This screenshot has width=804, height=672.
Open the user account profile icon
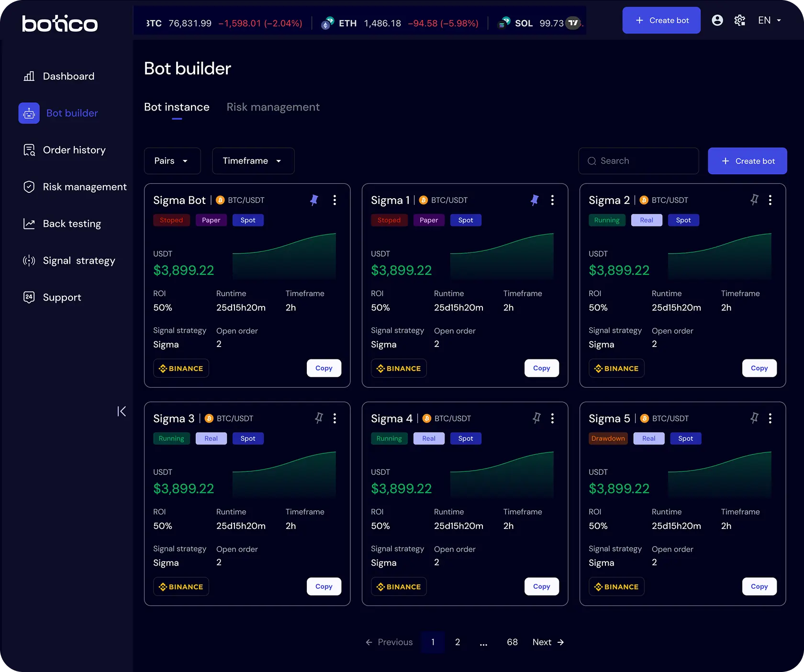[x=717, y=20]
